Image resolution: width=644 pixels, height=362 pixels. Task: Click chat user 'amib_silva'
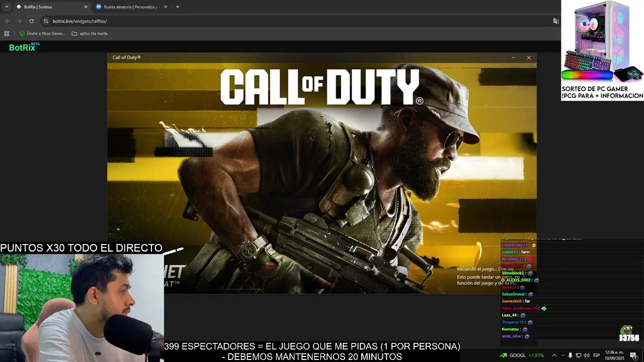pos(511,336)
